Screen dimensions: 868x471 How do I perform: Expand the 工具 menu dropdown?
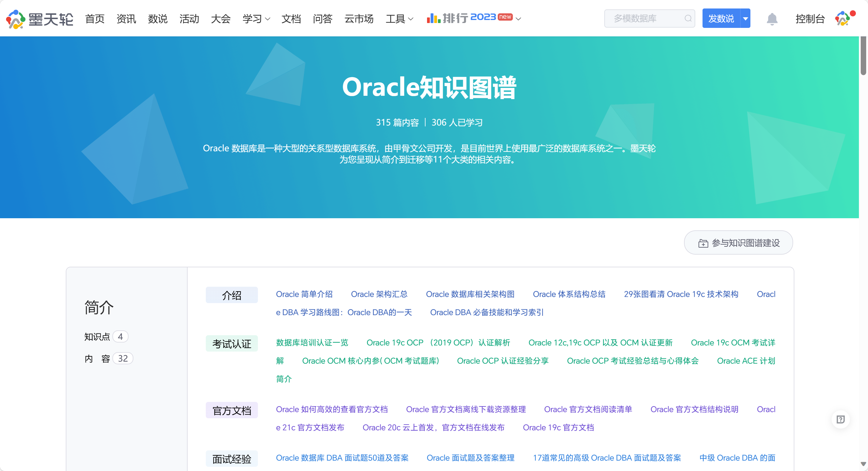(411, 19)
